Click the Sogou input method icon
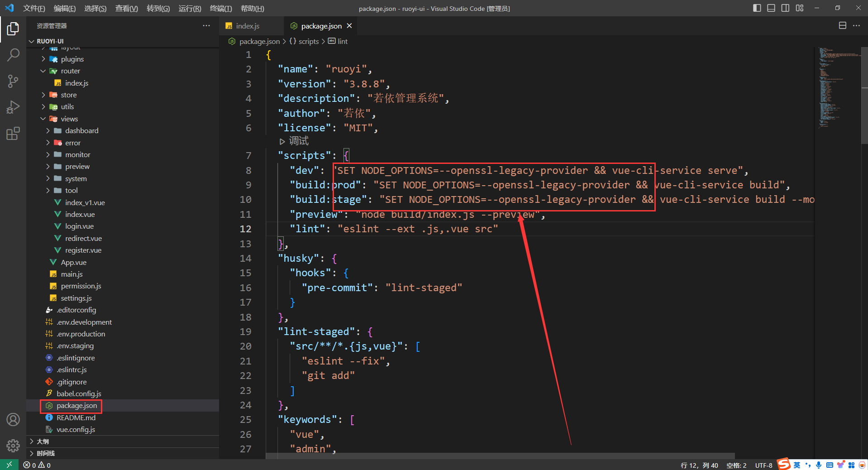Screen dimensions: 868x470 784,464
